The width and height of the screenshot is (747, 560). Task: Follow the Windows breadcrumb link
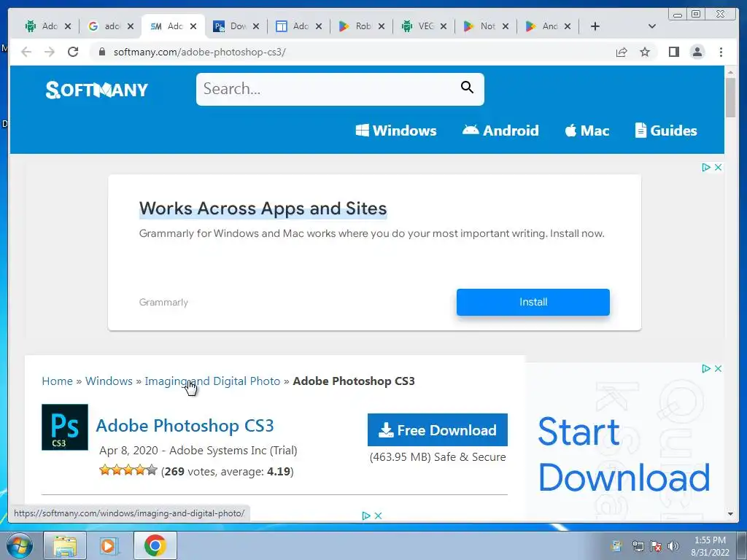click(x=109, y=381)
